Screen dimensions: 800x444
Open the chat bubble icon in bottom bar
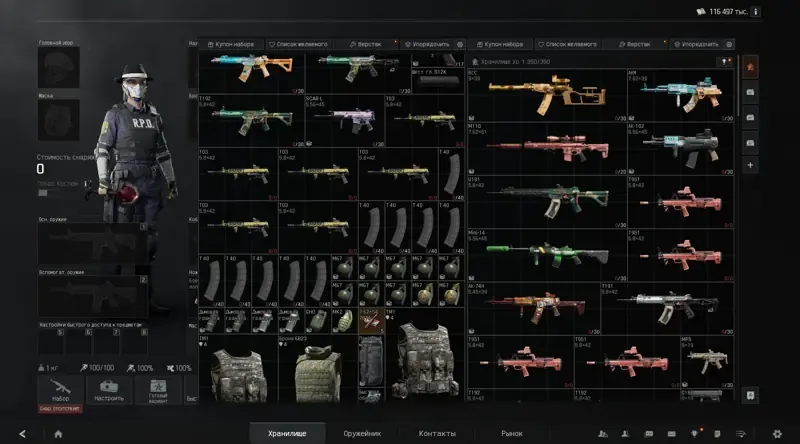point(648,434)
